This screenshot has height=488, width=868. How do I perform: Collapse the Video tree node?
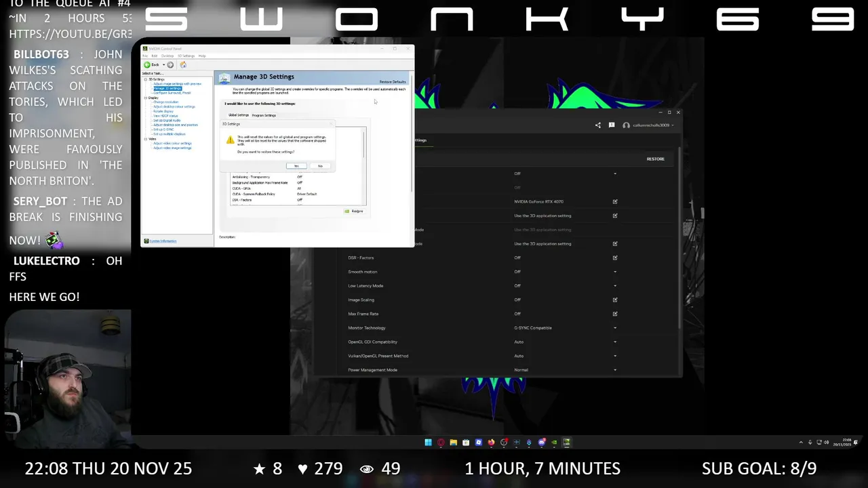(146, 139)
